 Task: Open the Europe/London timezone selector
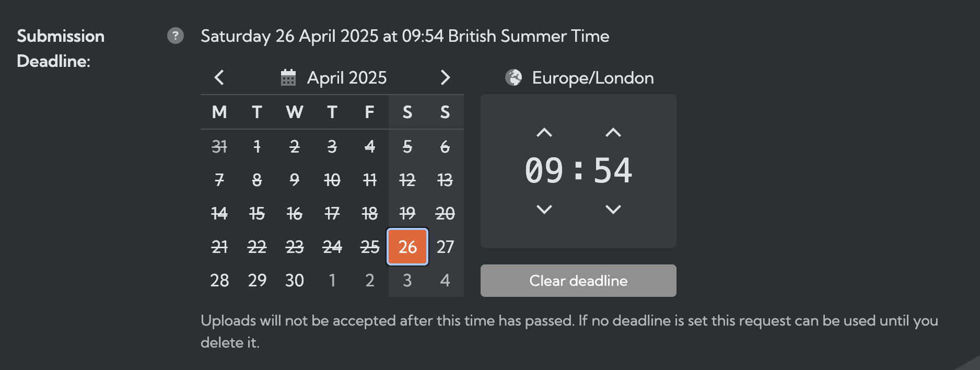(592, 78)
